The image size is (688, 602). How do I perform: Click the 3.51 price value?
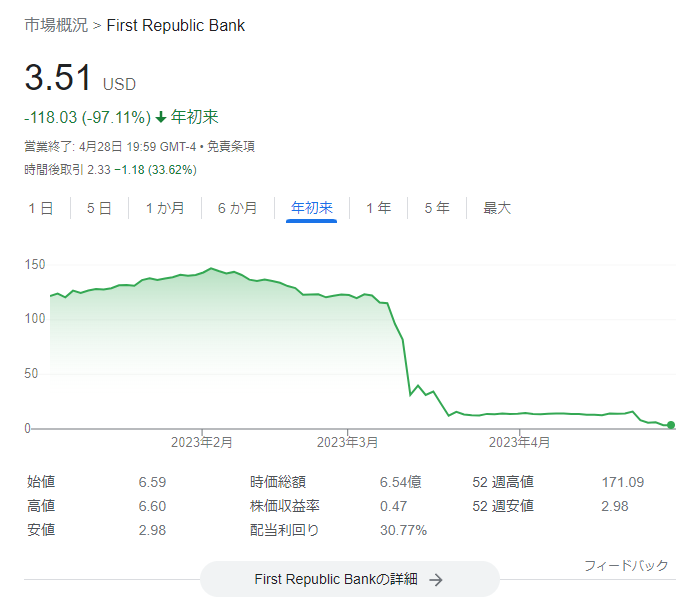pyautogui.click(x=58, y=78)
